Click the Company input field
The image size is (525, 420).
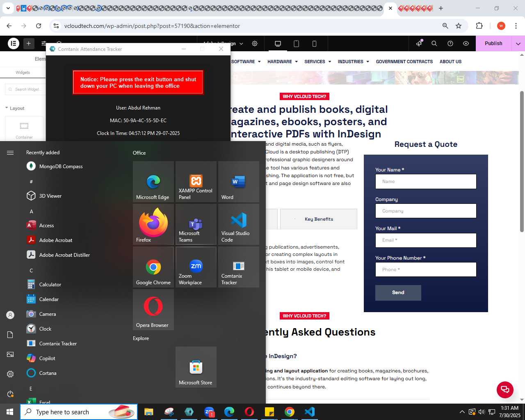(426, 211)
